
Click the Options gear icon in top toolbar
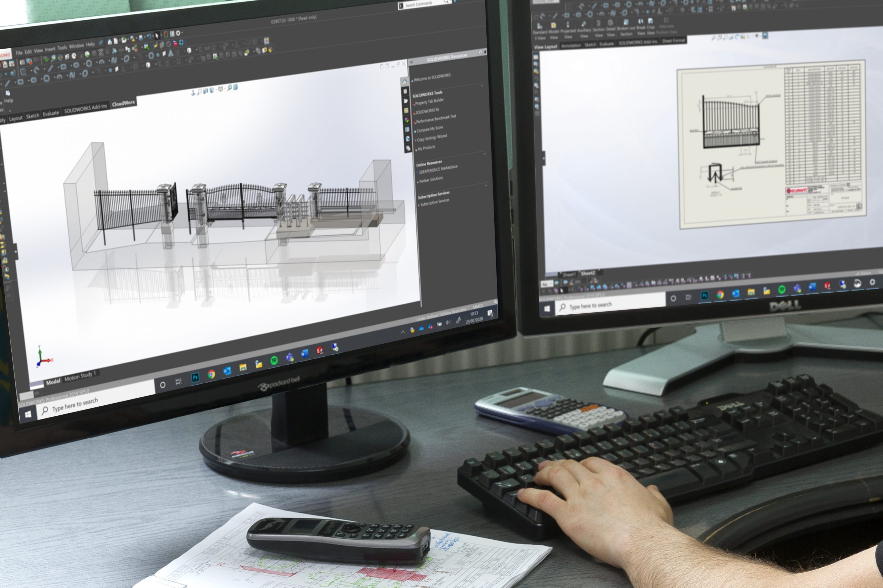pos(178,33)
